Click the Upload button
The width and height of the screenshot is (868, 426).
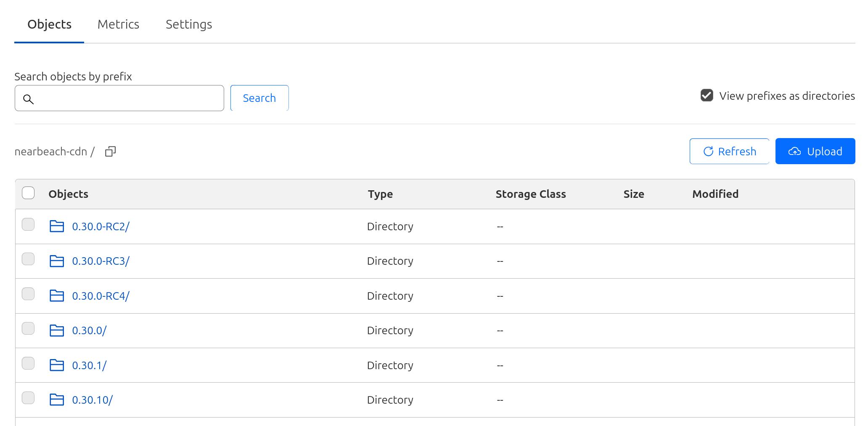[815, 151]
